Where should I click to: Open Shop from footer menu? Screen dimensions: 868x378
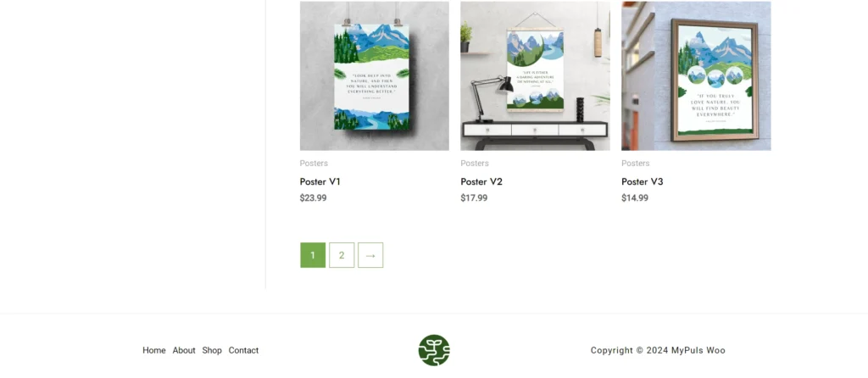212,350
